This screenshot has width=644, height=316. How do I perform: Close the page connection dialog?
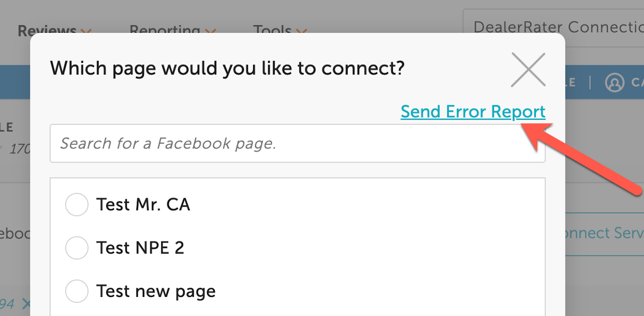click(528, 69)
